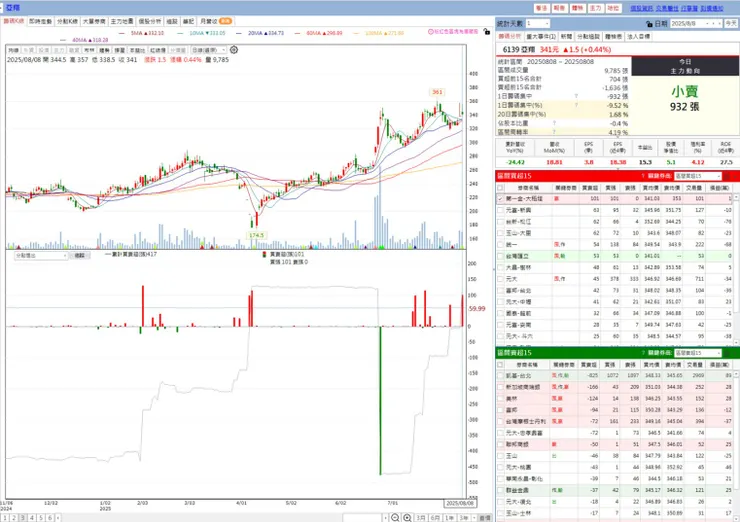Select the 3月 range button
The width and height of the screenshot is (740, 522).
pos(420,518)
